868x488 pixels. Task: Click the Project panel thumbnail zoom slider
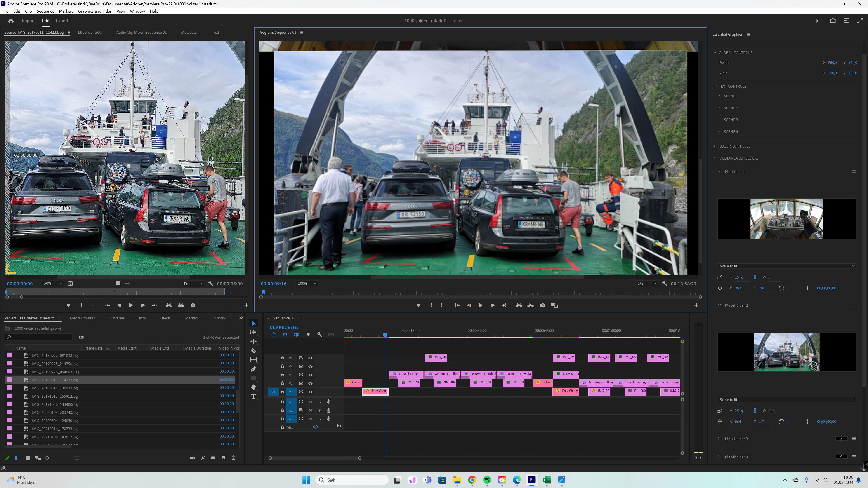coord(47,458)
